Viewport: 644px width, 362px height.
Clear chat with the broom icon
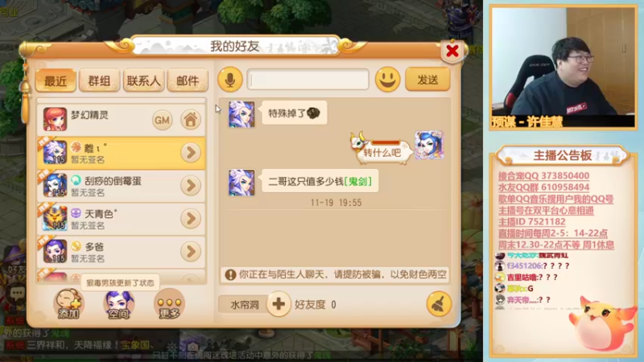(439, 304)
